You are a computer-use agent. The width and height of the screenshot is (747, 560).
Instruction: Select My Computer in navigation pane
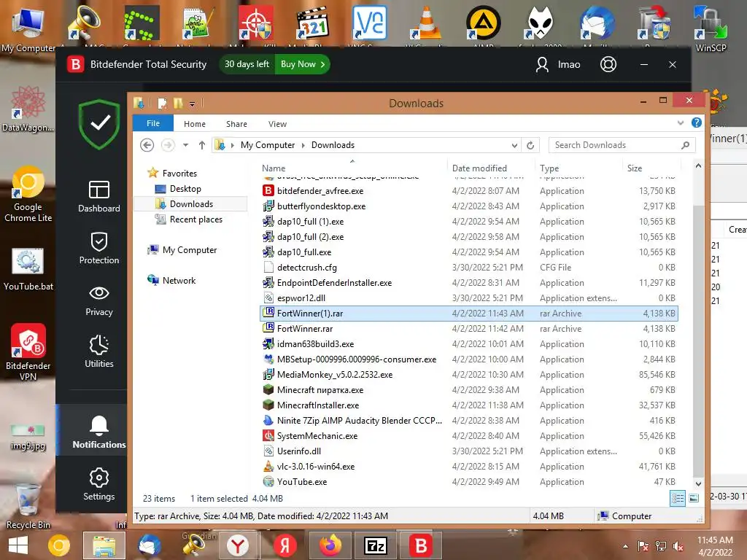coord(189,250)
